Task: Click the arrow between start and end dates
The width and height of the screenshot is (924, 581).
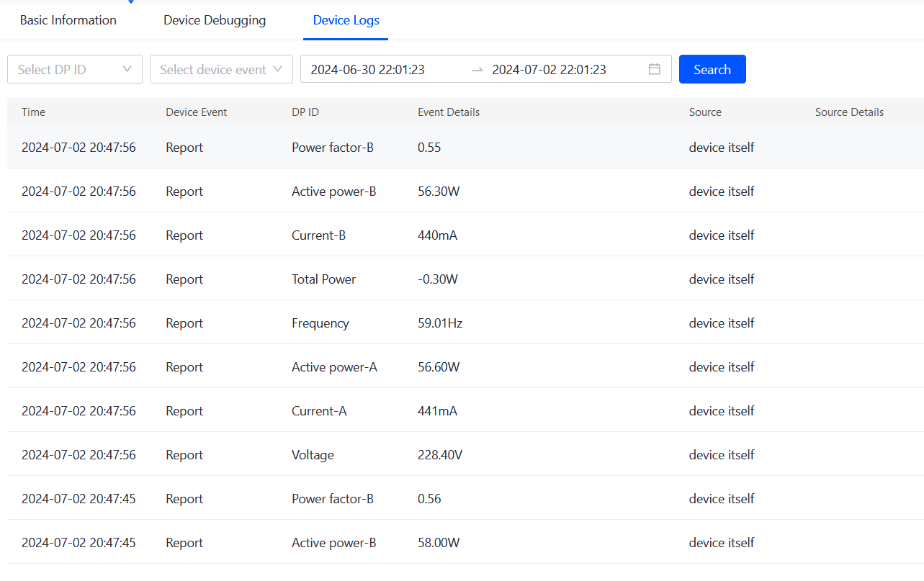Action: point(477,70)
